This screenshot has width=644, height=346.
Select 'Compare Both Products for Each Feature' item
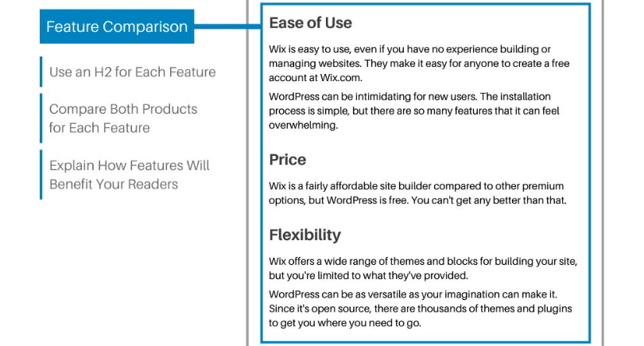(123, 119)
